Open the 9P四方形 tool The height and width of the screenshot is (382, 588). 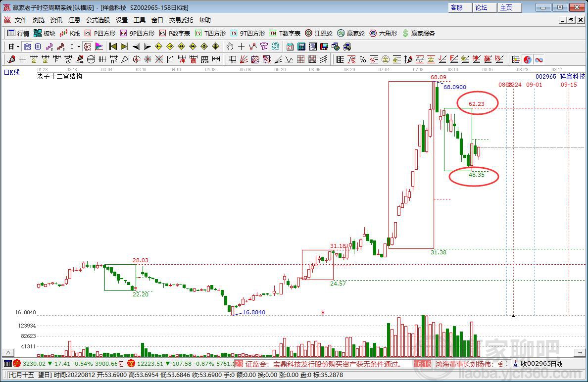[x=137, y=33]
